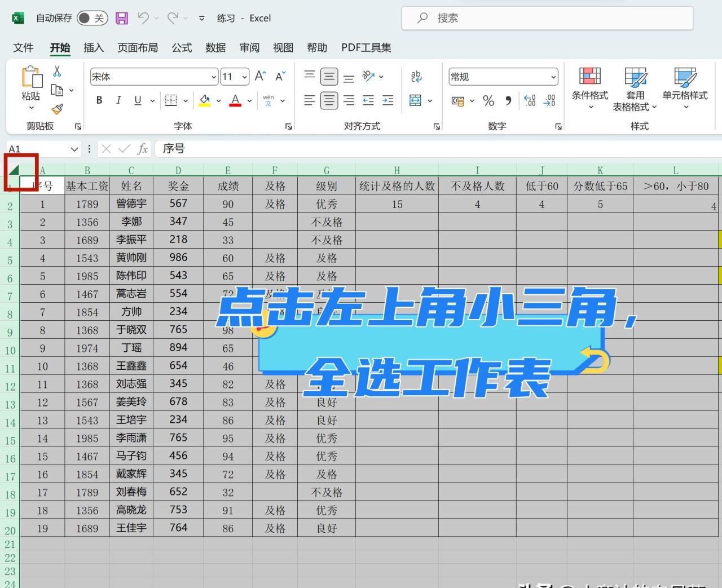Image resolution: width=722 pixels, height=588 pixels.
Task: Click Increase Font Size icon
Action: coord(260,76)
